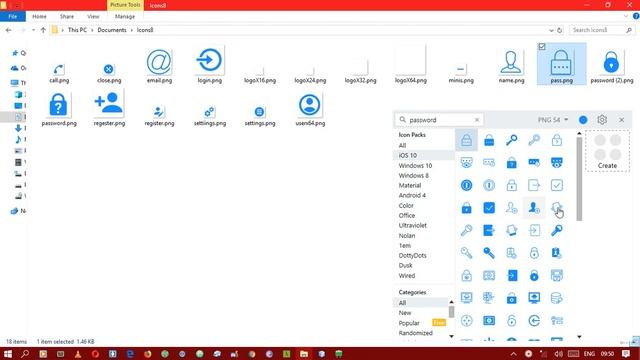640x360 pixels.
Task: Pick the filled round padlock icon
Action: (x=534, y=276)
